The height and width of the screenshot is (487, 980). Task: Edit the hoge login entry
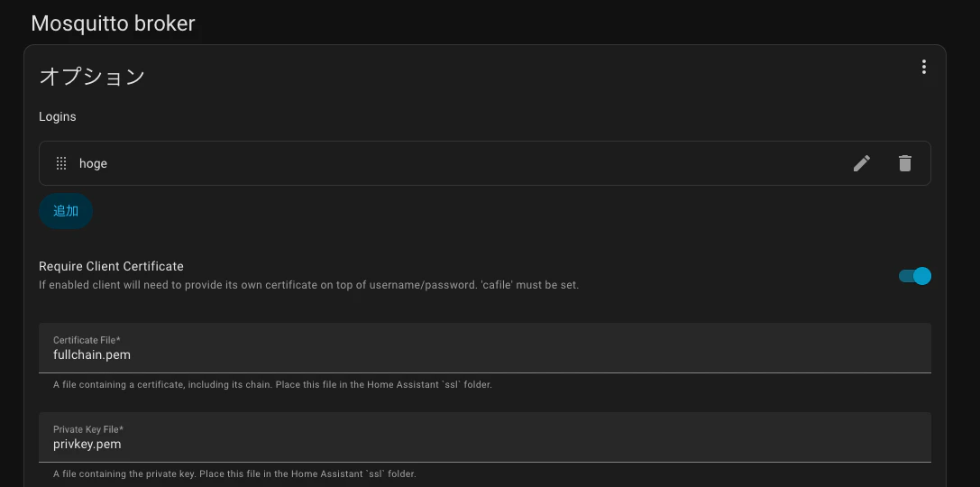click(x=861, y=163)
